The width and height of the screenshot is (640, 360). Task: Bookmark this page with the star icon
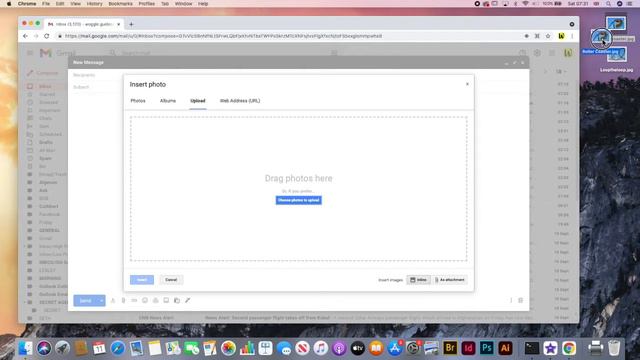click(548, 36)
